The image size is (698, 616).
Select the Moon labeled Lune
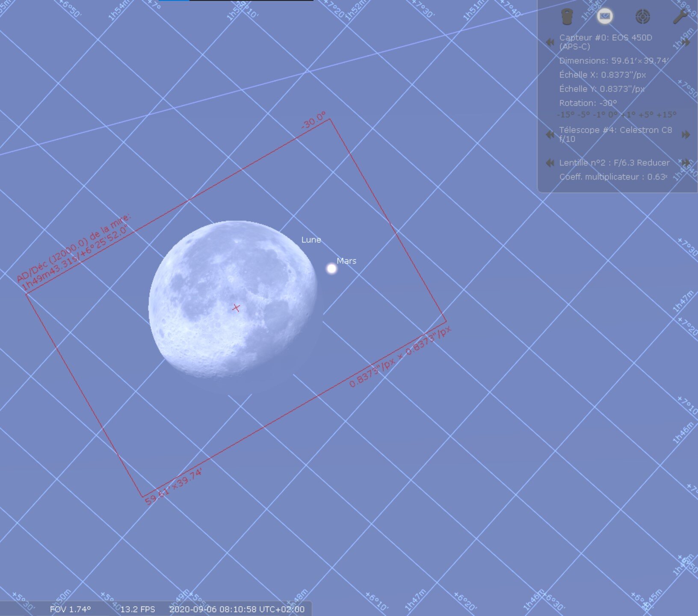[233, 299]
